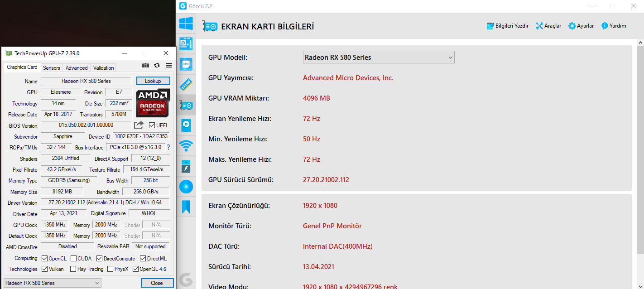Click the GPU-Z Name field

pos(86,81)
